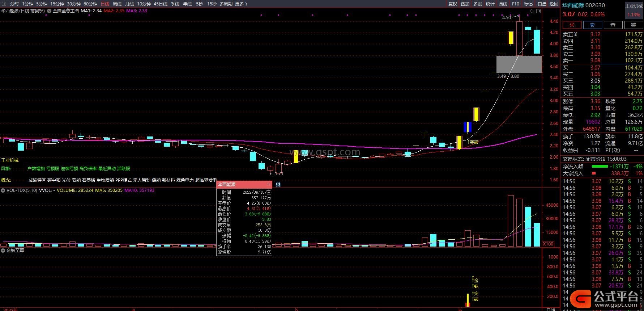The height and width of the screenshot is (311, 644).
Task: Select the 45日线 period
Action: click(x=161, y=4)
